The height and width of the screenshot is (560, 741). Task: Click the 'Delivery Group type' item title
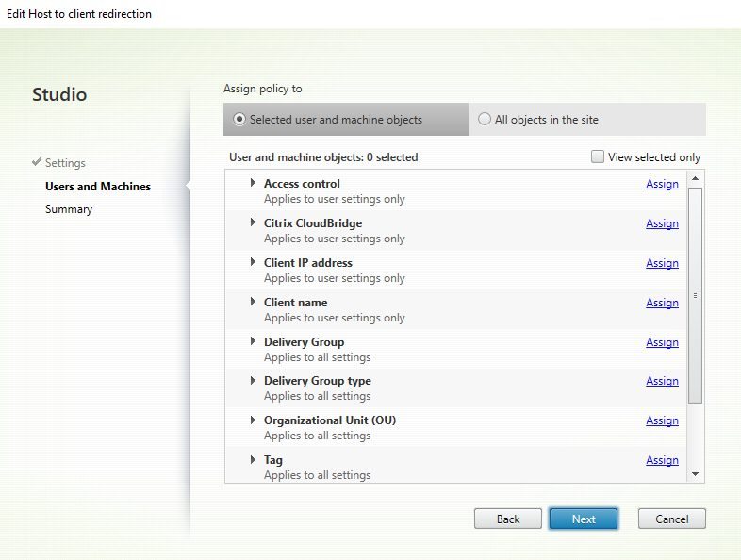point(318,381)
